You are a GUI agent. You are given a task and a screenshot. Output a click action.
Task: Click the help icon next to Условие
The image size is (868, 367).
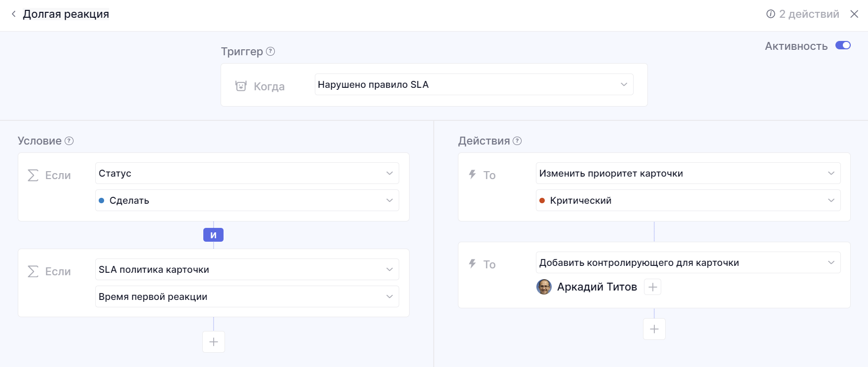pos(70,141)
